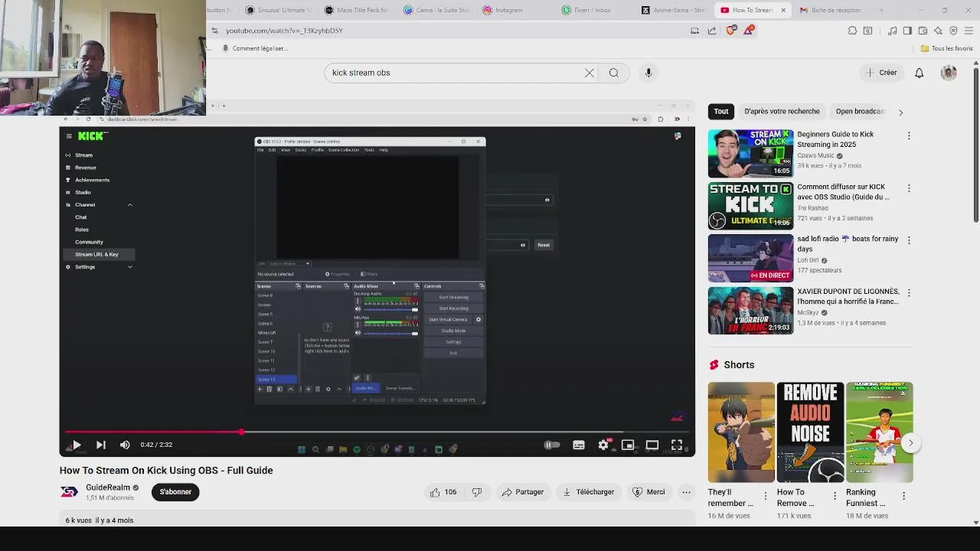Open Remove Audio Noise short

coord(810,432)
